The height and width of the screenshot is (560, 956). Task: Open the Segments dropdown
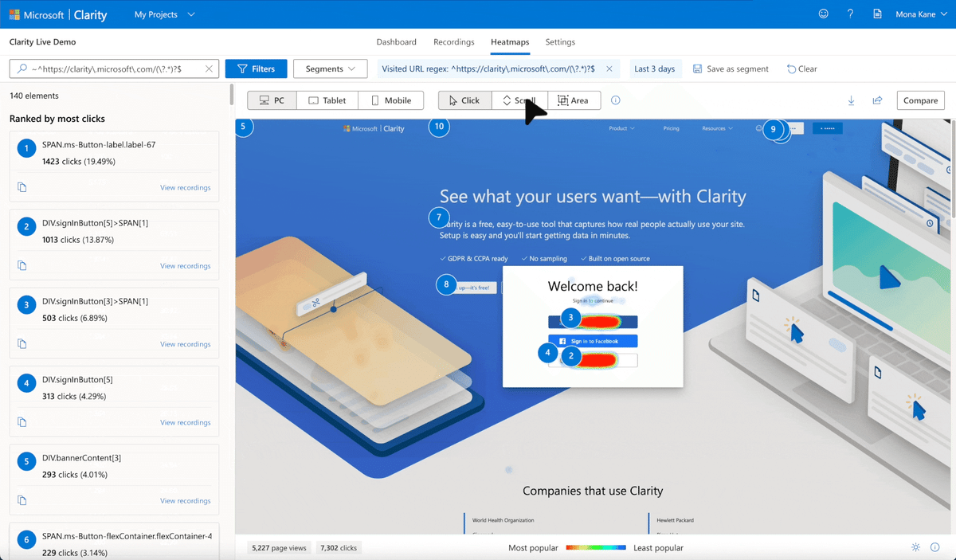pyautogui.click(x=330, y=69)
